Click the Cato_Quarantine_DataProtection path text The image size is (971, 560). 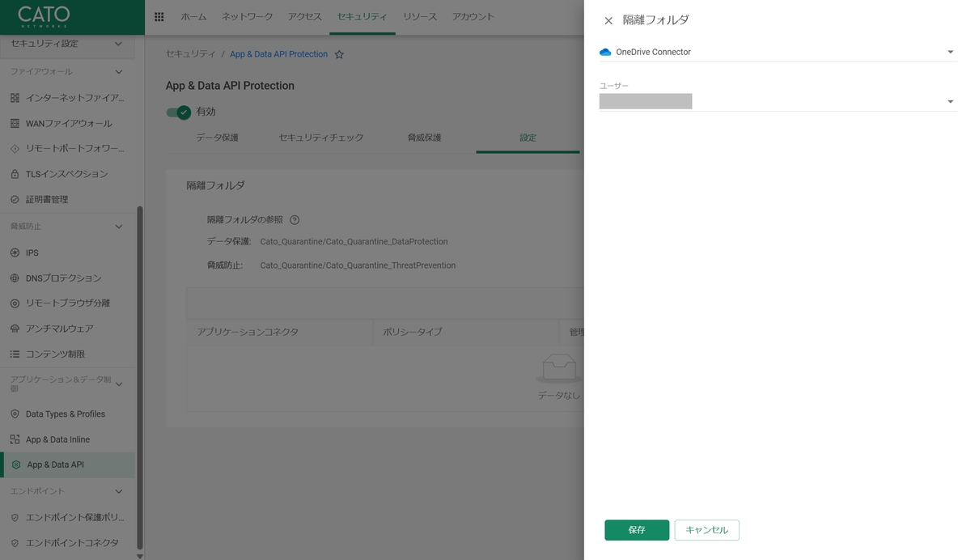(354, 242)
